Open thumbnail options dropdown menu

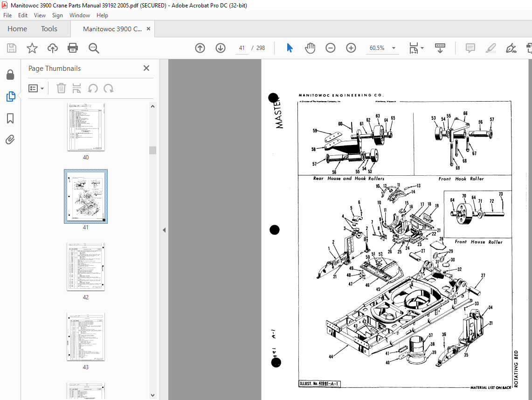(x=36, y=89)
